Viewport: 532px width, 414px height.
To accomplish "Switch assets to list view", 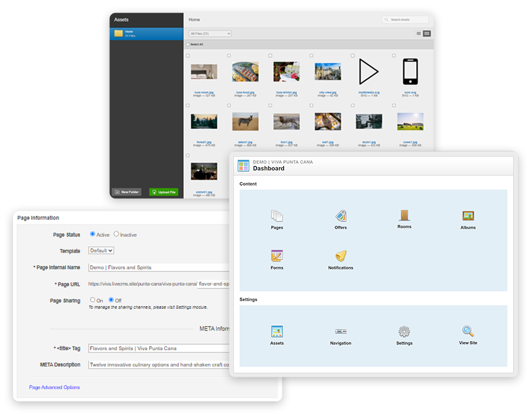I will click(418, 34).
